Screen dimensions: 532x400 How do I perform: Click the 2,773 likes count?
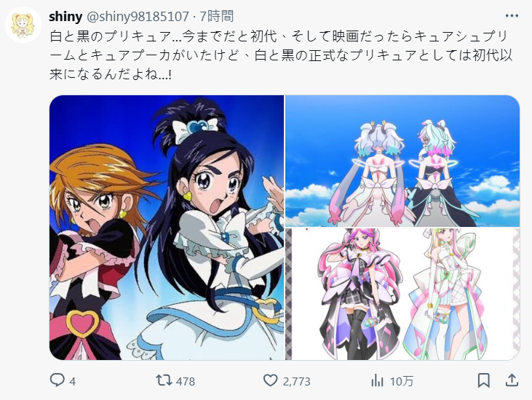296,381
